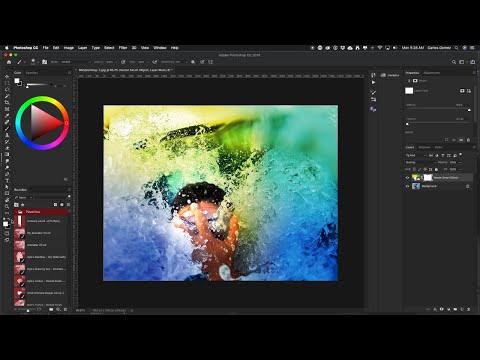Click the Density slider handle

pyautogui.click(x=470, y=110)
